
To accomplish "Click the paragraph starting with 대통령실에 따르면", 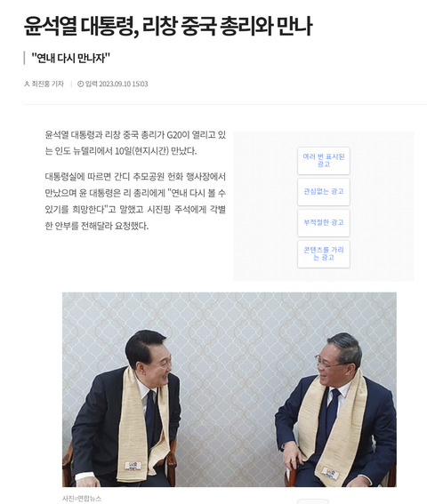I will (x=135, y=201).
